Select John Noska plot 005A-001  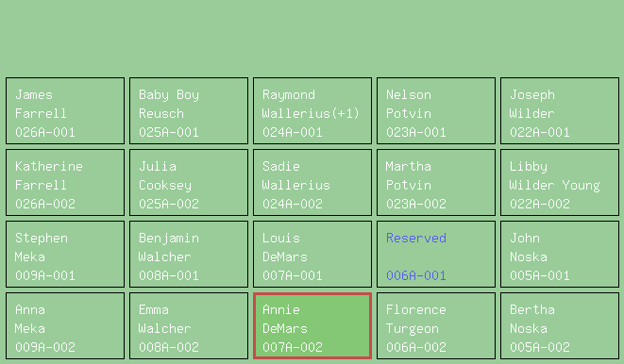[x=560, y=255]
